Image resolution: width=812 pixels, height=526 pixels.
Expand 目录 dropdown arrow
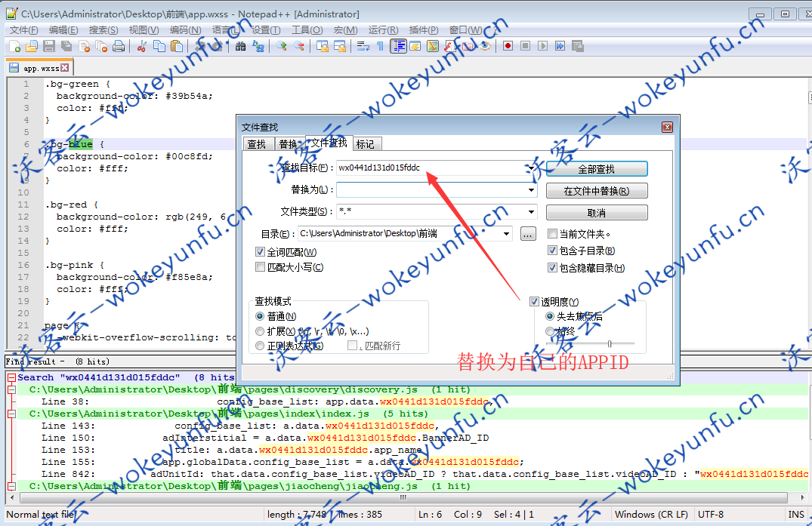tap(507, 234)
